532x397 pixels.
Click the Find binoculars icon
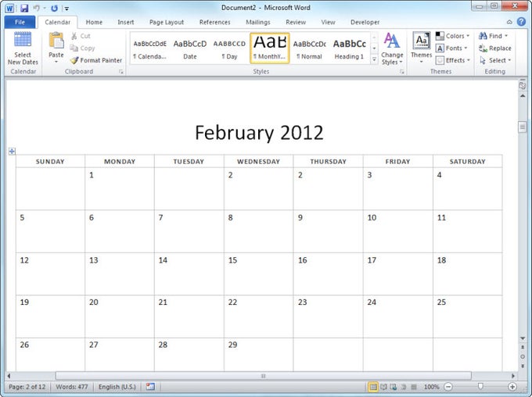[x=483, y=36]
